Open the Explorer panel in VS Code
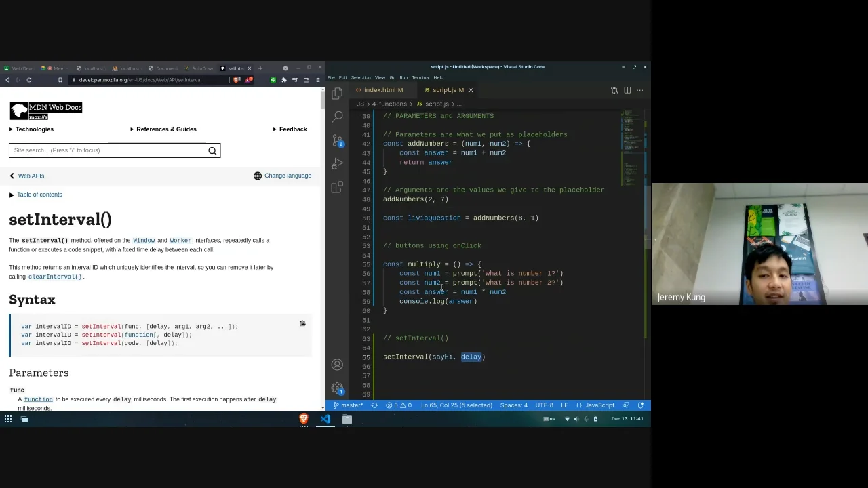The height and width of the screenshot is (488, 868). 337,94
